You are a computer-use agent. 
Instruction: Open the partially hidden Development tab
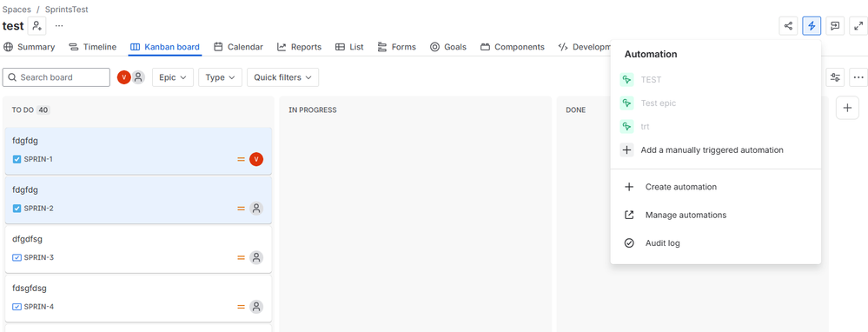point(585,47)
